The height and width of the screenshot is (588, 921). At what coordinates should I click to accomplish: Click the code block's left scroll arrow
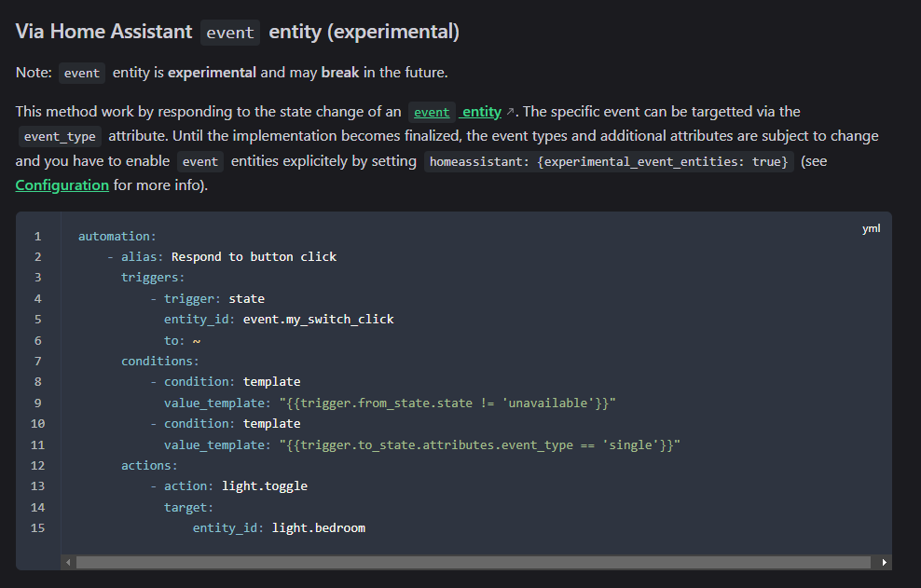click(68, 562)
